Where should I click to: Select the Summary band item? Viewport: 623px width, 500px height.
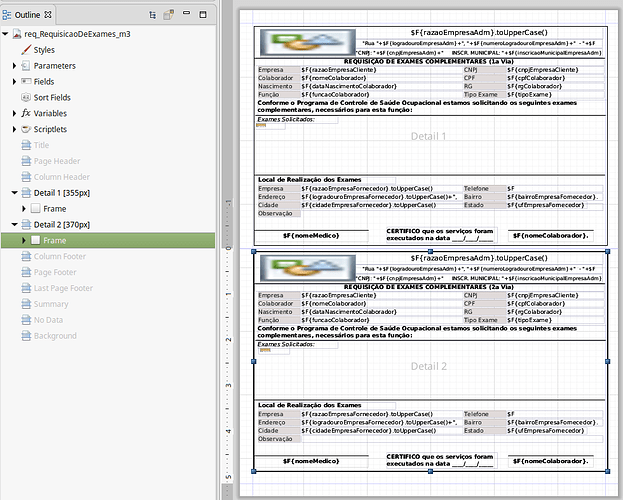[x=51, y=304]
